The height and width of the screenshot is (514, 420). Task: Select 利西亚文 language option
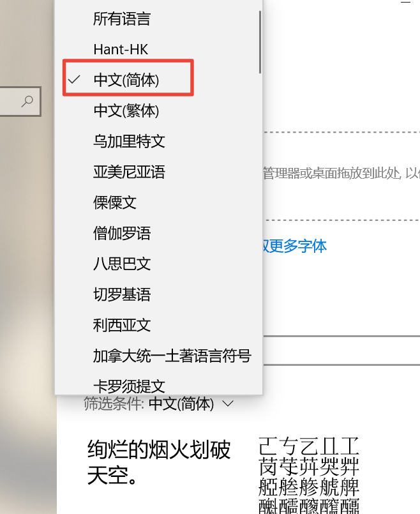(x=158, y=325)
